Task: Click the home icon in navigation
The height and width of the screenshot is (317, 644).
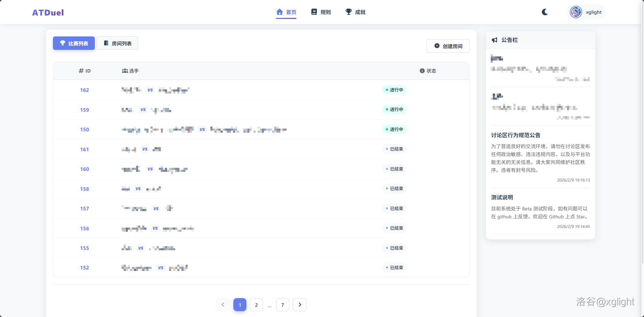Action: click(279, 12)
